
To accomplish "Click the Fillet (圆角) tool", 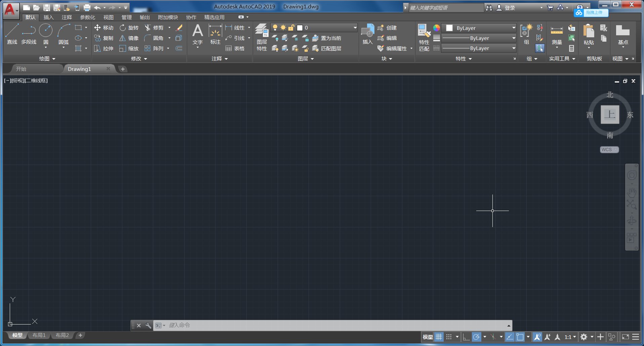I will (x=154, y=38).
